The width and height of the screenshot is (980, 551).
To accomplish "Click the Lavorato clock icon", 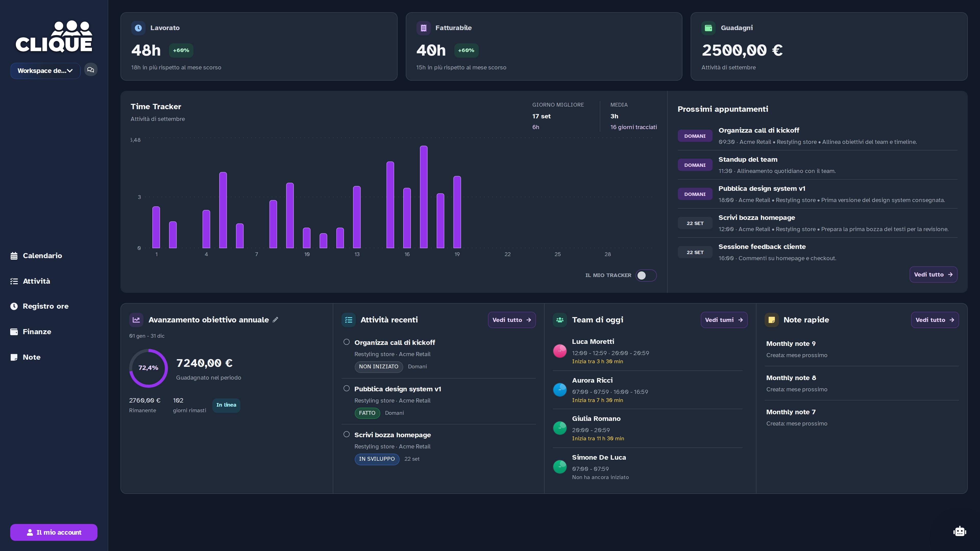I will point(138,28).
